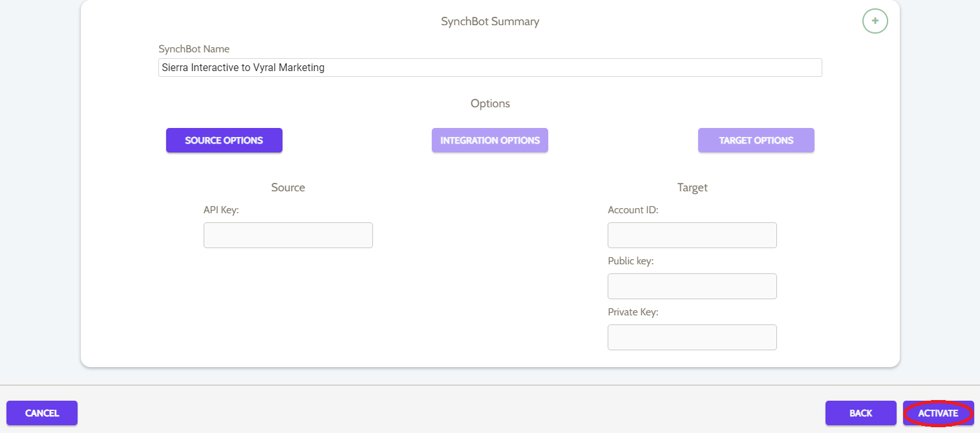
Task: Click the green plus circle icon
Action: (x=875, y=21)
